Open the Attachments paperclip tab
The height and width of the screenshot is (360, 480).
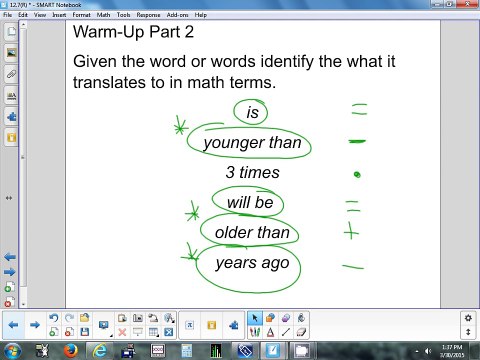[x=11, y=74]
